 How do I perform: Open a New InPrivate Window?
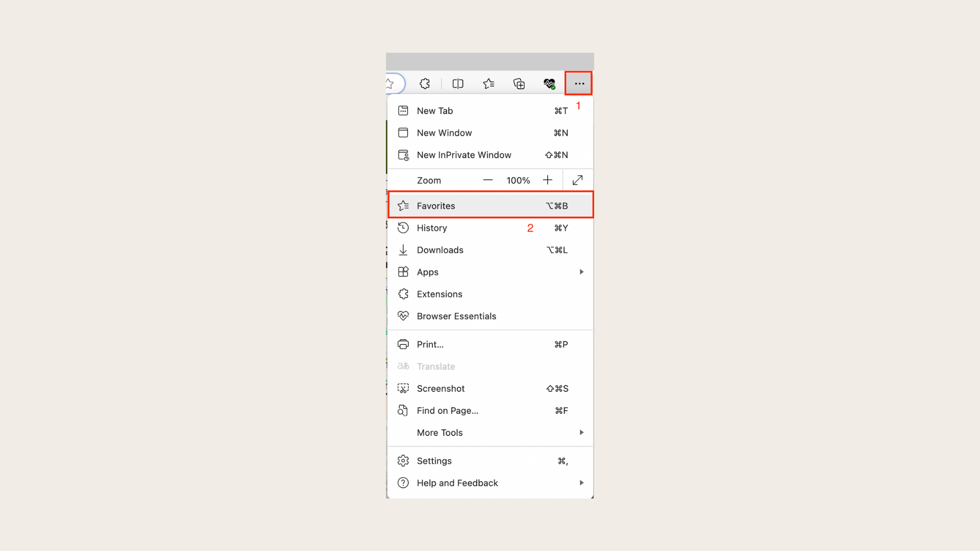click(490, 155)
